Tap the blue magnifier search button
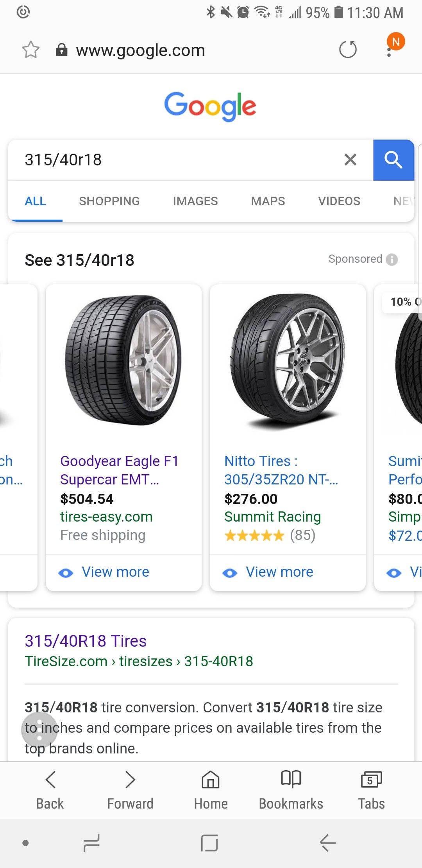Image resolution: width=422 pixels, height=868 pixels. tap(393, 160)
